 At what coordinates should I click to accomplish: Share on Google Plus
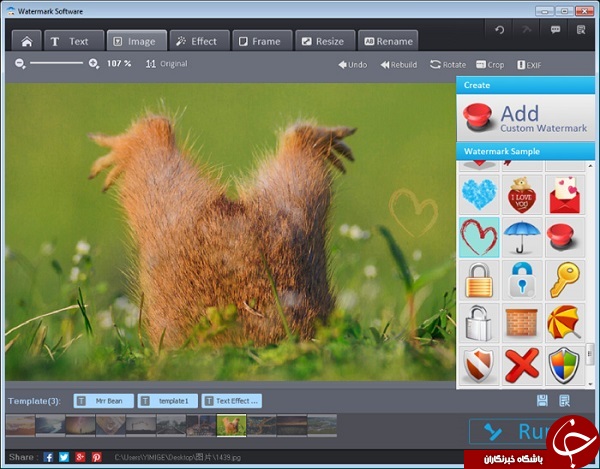tap(80, 457)
